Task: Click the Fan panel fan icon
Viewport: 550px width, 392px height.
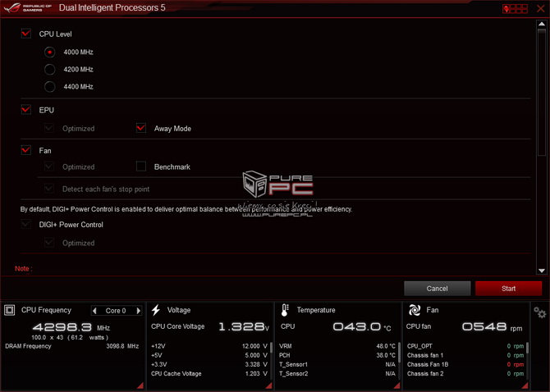Action: pos(415,310)
